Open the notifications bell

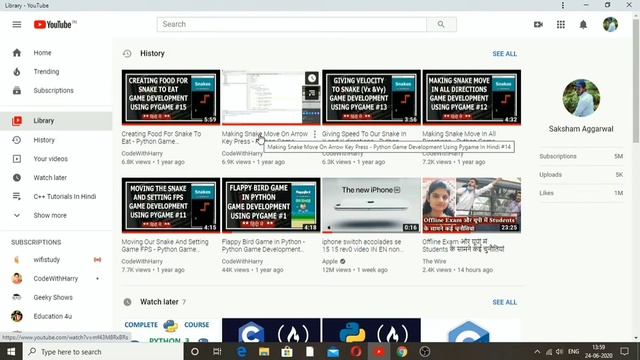point(583,24)
